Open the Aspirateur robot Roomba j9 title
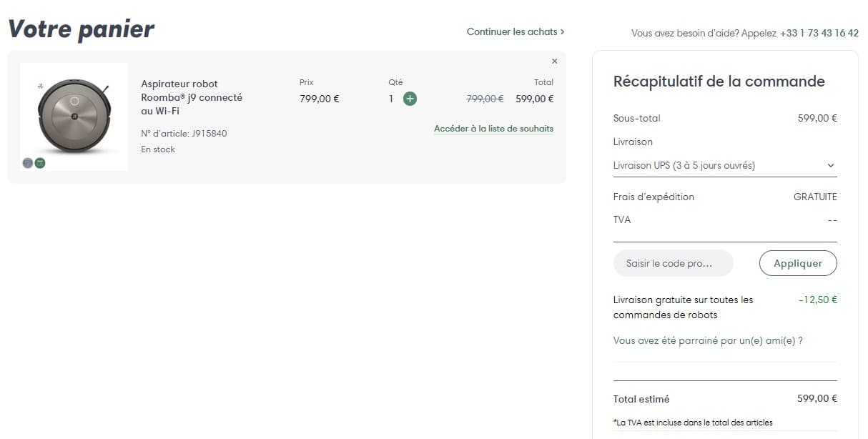Screen dimensions: 868x439 point(192,97)
